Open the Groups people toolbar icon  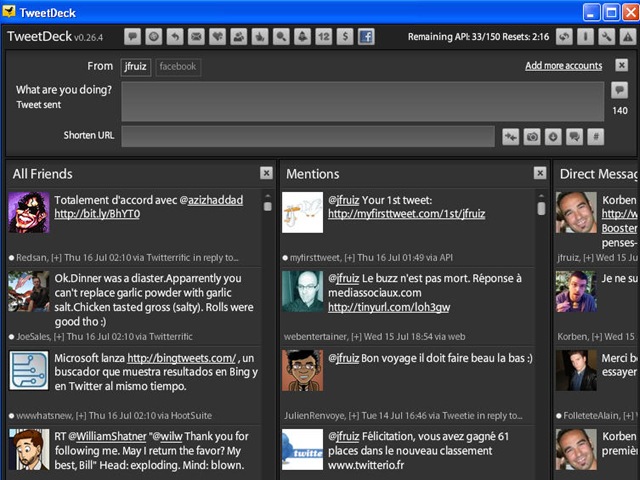pos(238,37)
